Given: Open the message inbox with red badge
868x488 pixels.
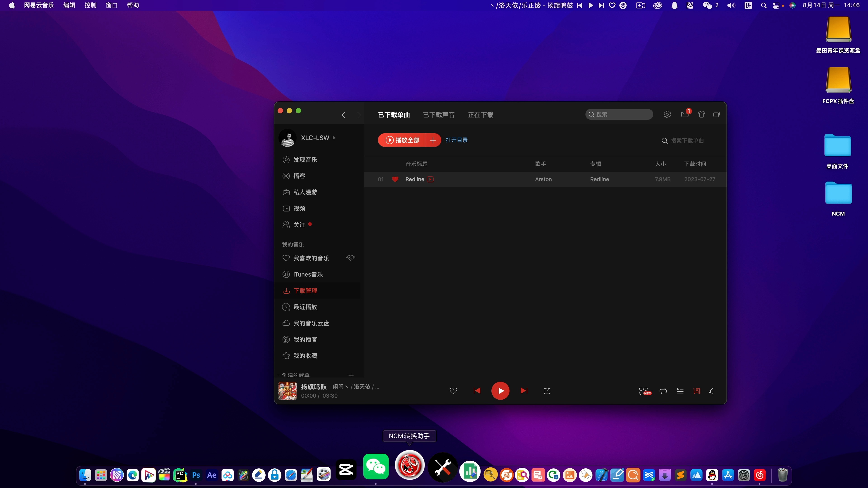Looking at the screenshot, I should click(x=685, y=115).
